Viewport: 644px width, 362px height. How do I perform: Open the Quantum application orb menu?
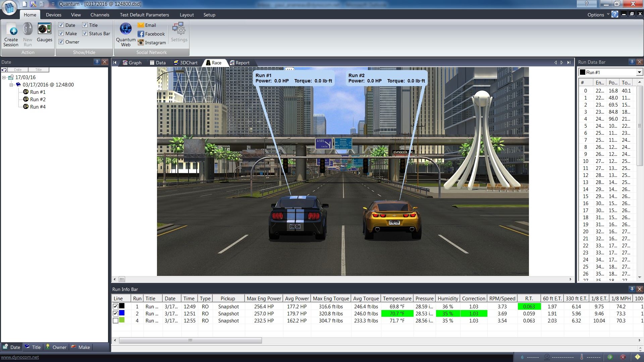9,8
